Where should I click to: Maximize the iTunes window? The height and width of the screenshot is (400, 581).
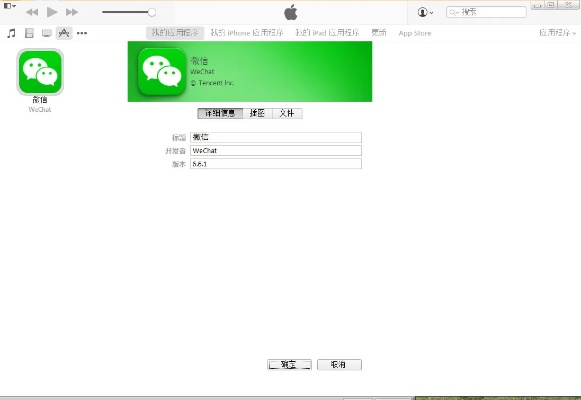tap(551, 5)
